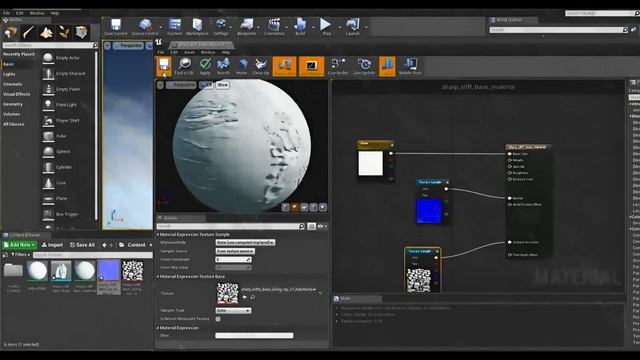Select the blue normal map asset thumbnail
This screenshot has width=640, height=360.
tap(109, 270)
